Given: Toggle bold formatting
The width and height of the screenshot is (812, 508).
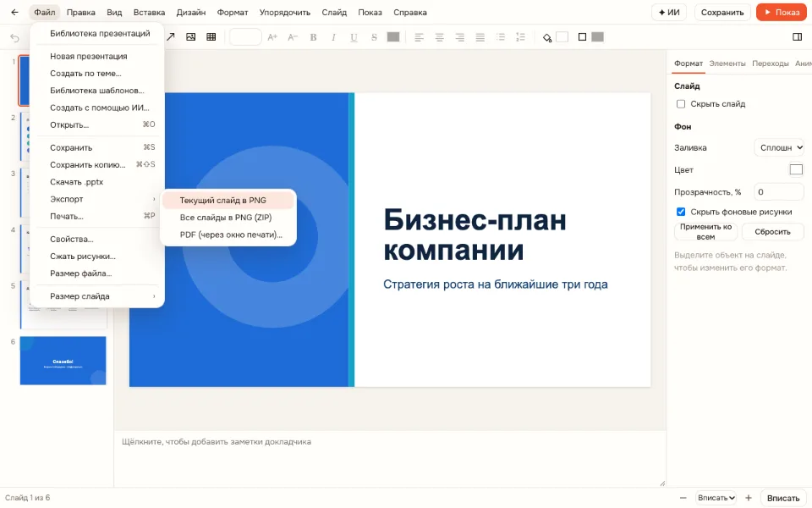Looking at the screenshot, I should pyautogui.click(x=313, y=36).
